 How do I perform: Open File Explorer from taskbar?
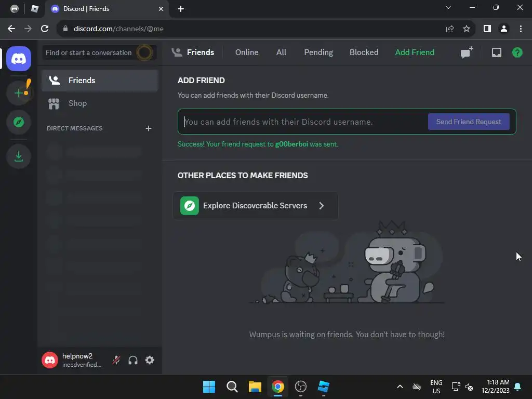[255, 387]
